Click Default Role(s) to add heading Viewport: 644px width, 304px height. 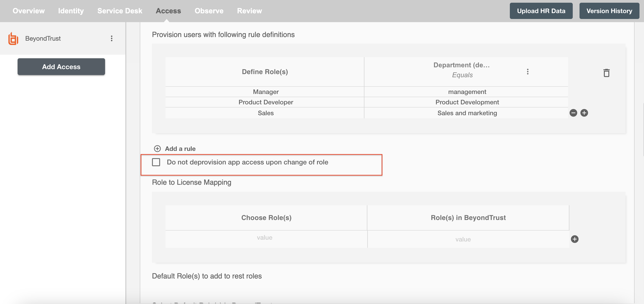207,276
